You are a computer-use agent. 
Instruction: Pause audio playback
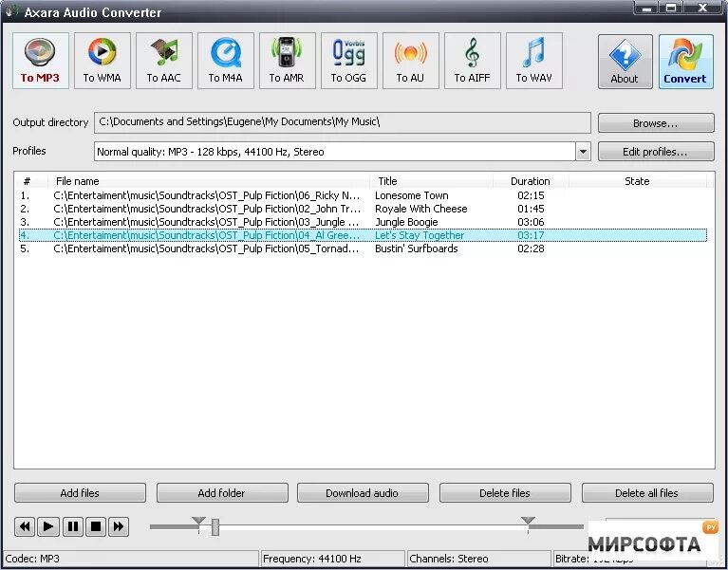pyautogui.click(x=72, y=526)
